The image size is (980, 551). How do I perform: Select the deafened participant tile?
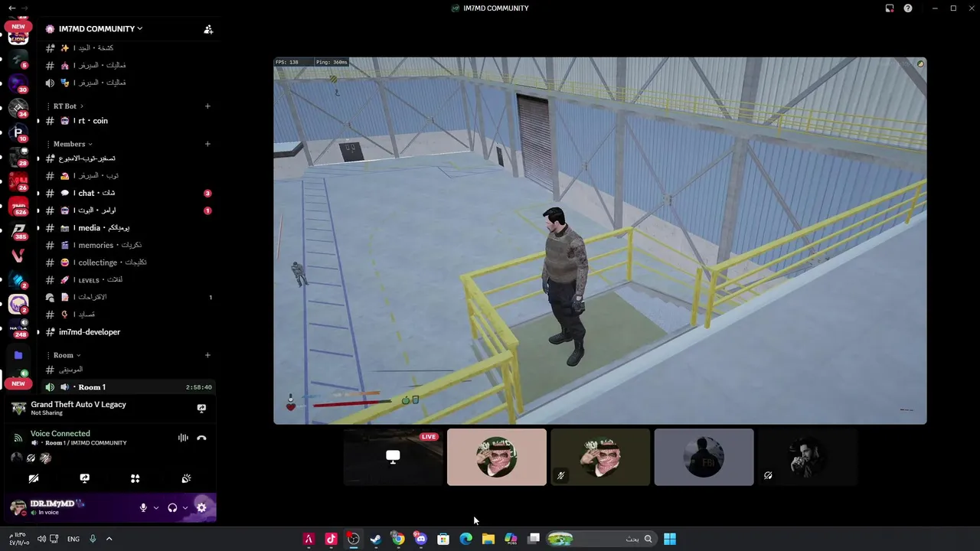pyautogui.click(x=807, y=457)
